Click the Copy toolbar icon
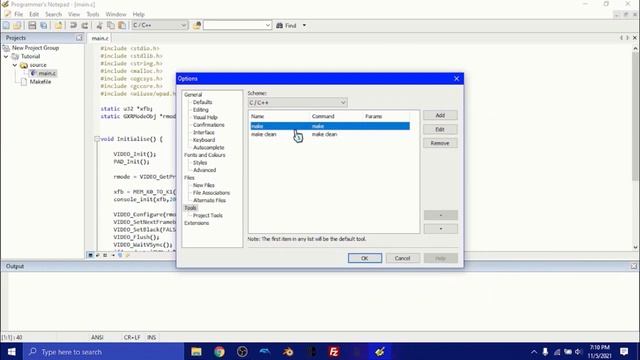Viewport: 640px width, 360px height. pos(111,25)
